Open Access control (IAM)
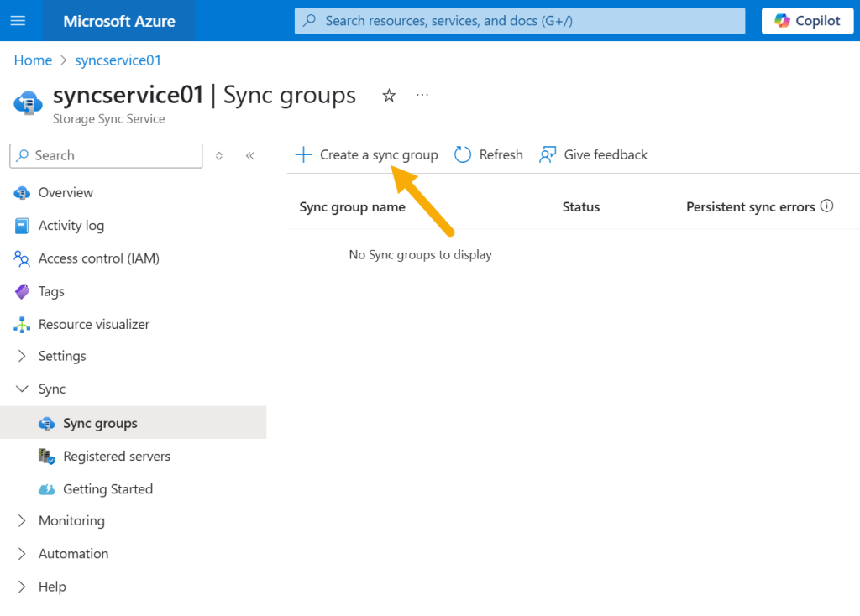The height and width of the screenshot is (616, 860). tap(99, 258)
